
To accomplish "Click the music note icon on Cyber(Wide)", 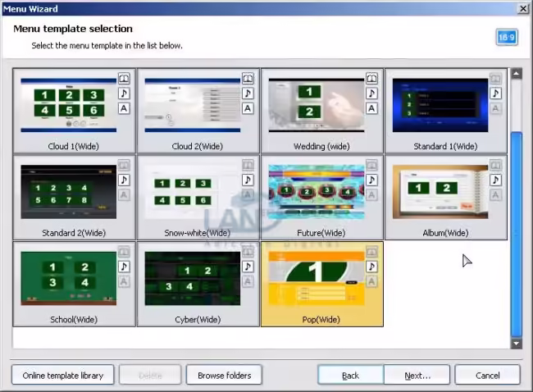I will click(248, 267).
